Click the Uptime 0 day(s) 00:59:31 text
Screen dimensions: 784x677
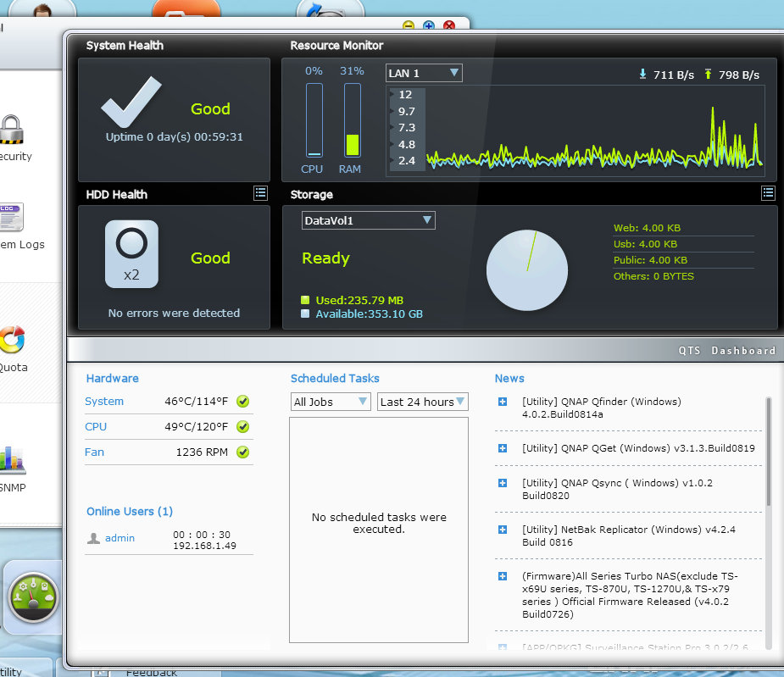point(174,137)
